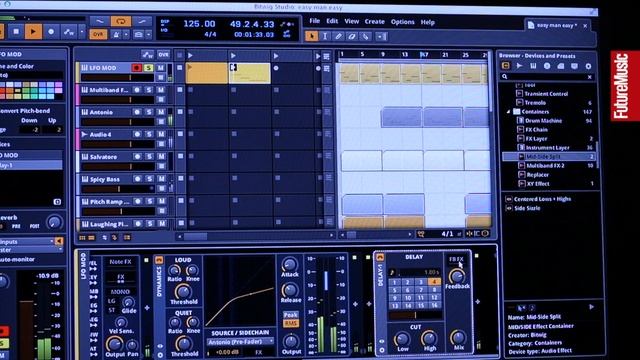Open the Source / Sidechain Antonio (Pre-Fader) dropdown
The image size is (640, 360).
240,342
